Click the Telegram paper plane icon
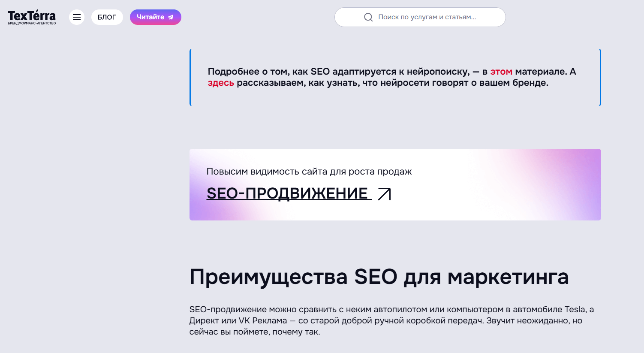The height and width of the screenshot is (353, 644). click(x=171, y=18)
